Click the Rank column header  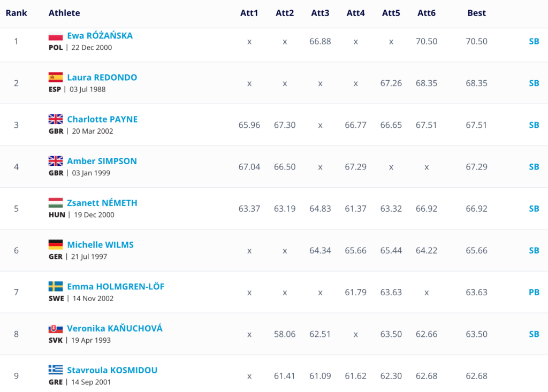click(x=16, y=13)
